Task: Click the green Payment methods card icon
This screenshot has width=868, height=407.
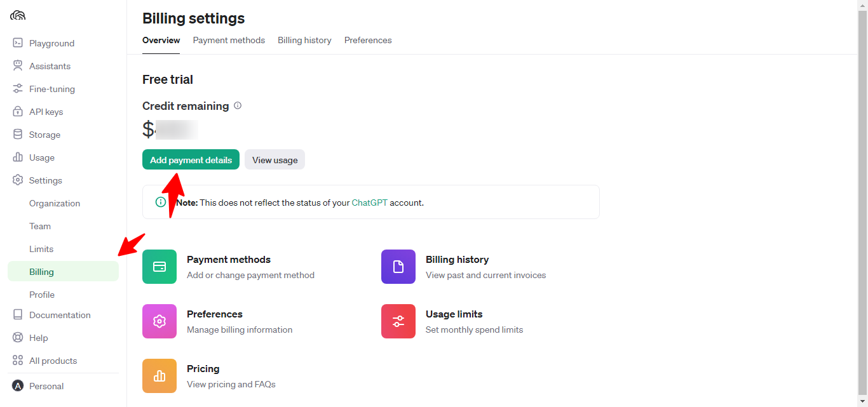Action: pos(159,267)
